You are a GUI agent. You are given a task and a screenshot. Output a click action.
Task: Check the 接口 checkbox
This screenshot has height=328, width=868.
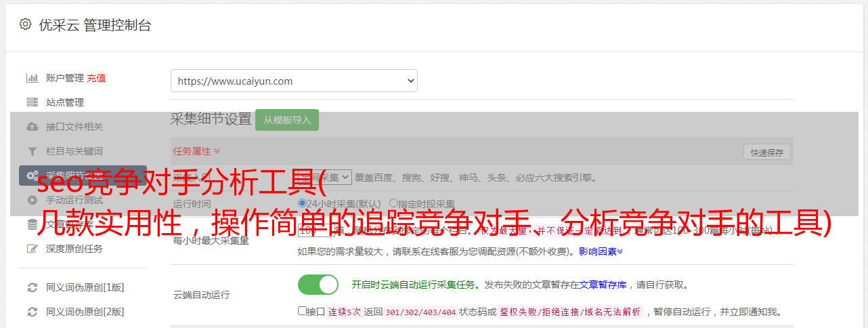click(302, 311)
